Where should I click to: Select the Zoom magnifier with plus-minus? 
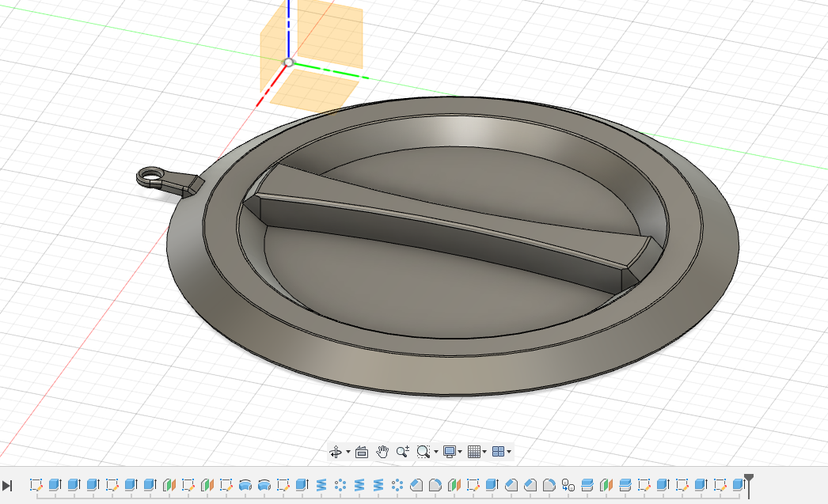(403, 452)
